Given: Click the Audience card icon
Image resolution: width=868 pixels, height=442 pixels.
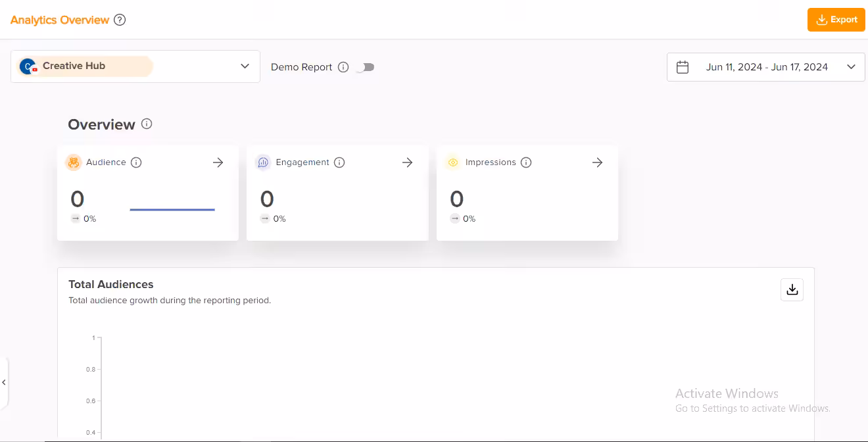Looking at the screenshot, I should coord(74,162).
